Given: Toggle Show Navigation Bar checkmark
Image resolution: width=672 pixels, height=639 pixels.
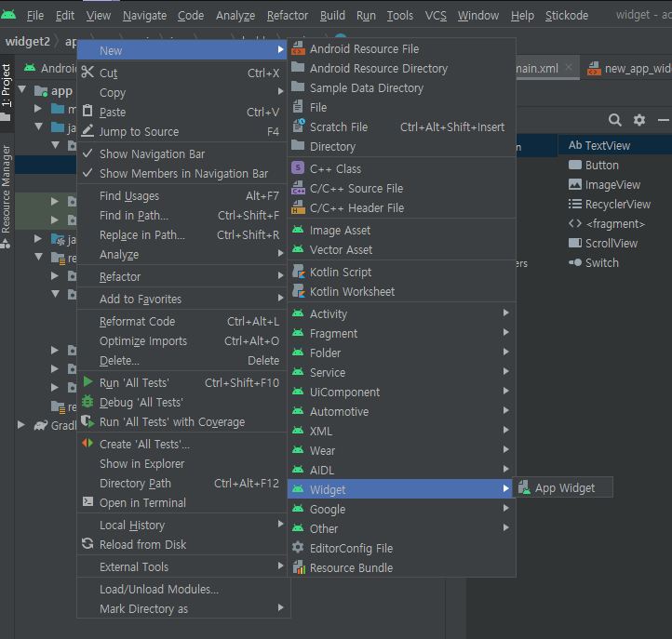Looking at the screenshot, I should pyautogui.click(x=87, y=153).
